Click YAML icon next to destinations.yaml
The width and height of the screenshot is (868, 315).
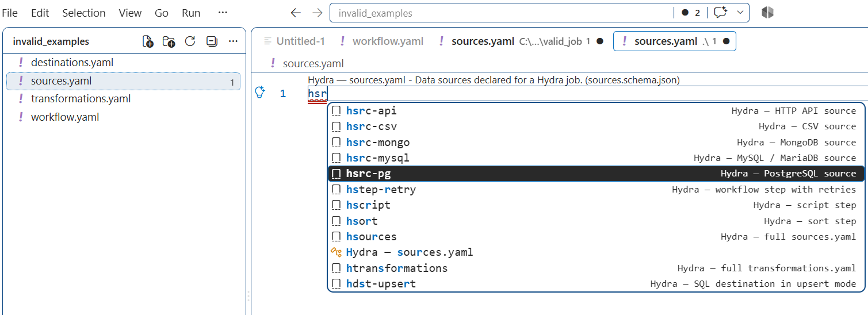click(x=21, y=63)
